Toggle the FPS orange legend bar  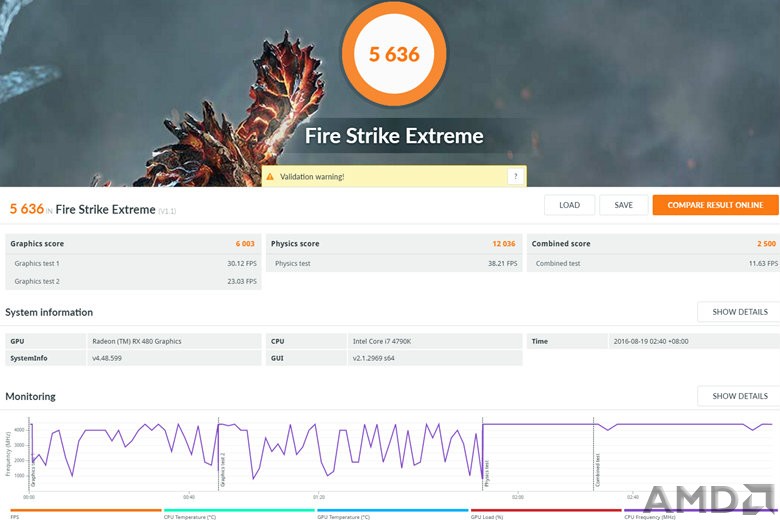(x=86, y=510)
